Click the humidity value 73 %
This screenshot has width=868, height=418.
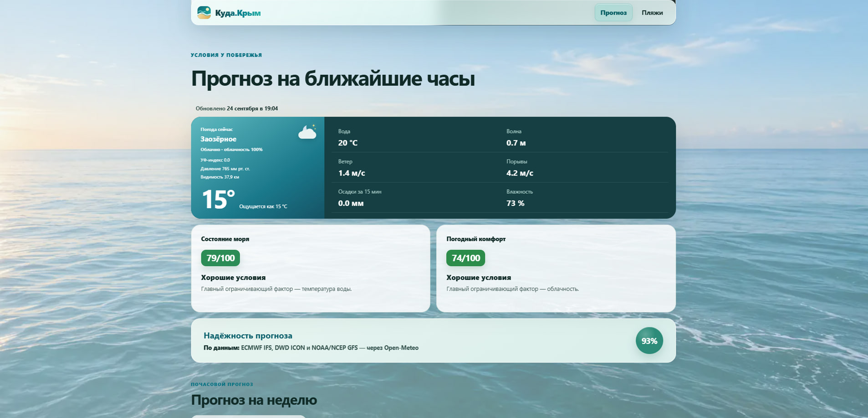tap(515, 203)
